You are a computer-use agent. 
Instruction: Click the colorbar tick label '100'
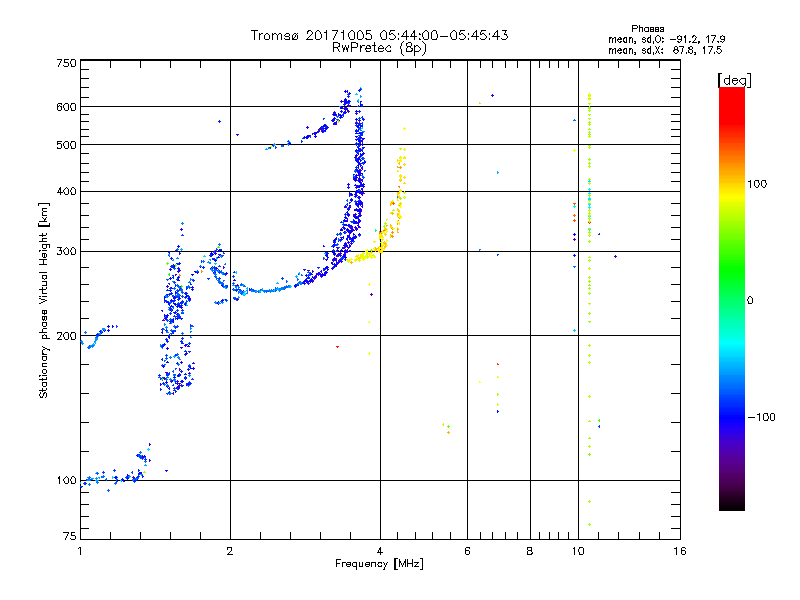pyautogui.click(x=757, y=184)
